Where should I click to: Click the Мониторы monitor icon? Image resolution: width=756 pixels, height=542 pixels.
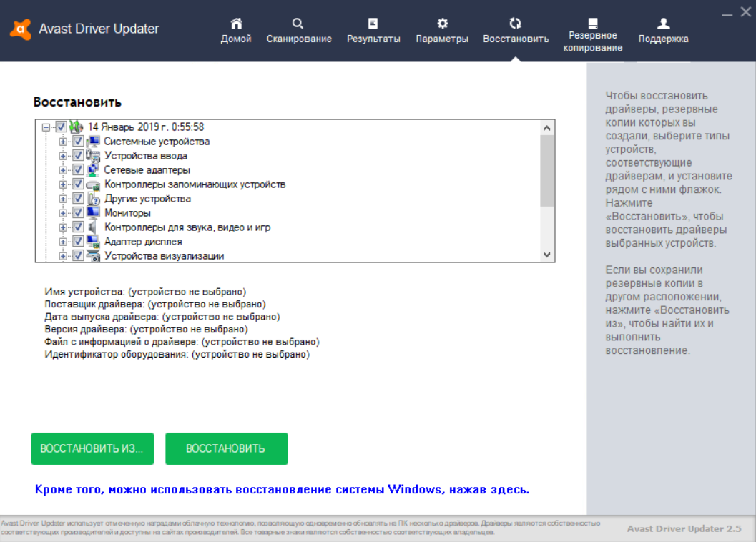(93, 212)
